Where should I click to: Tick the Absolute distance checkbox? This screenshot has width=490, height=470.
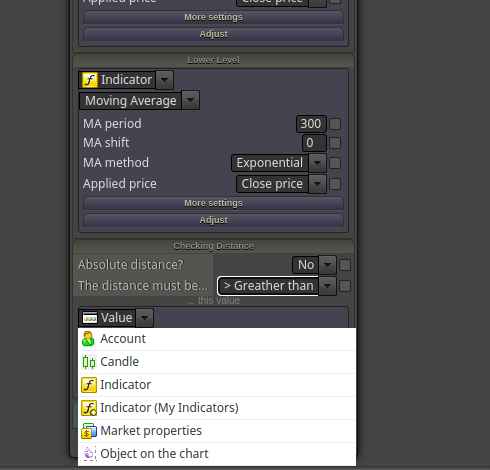pyautogui.click(x=345, y=265)
